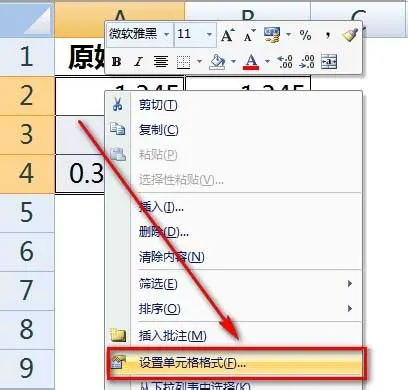Click the Merge and Center icon
The width and height of the screenshot is (408, 390).
329,62
